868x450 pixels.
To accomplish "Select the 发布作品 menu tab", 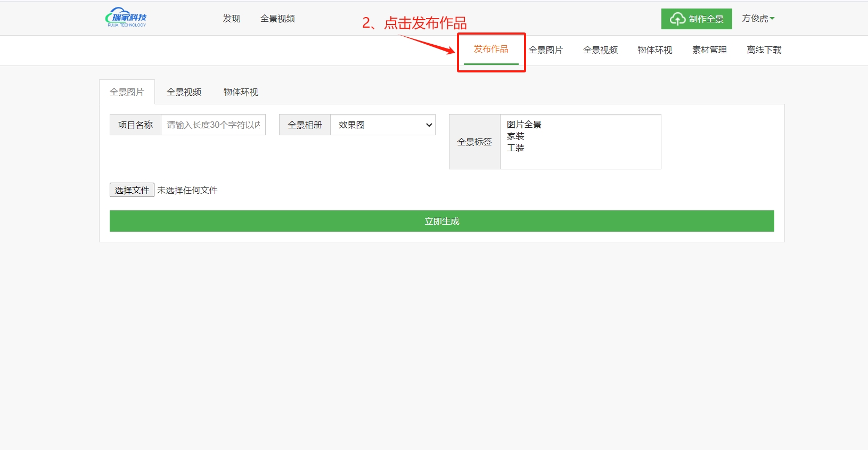I will [x=491, y=50].
